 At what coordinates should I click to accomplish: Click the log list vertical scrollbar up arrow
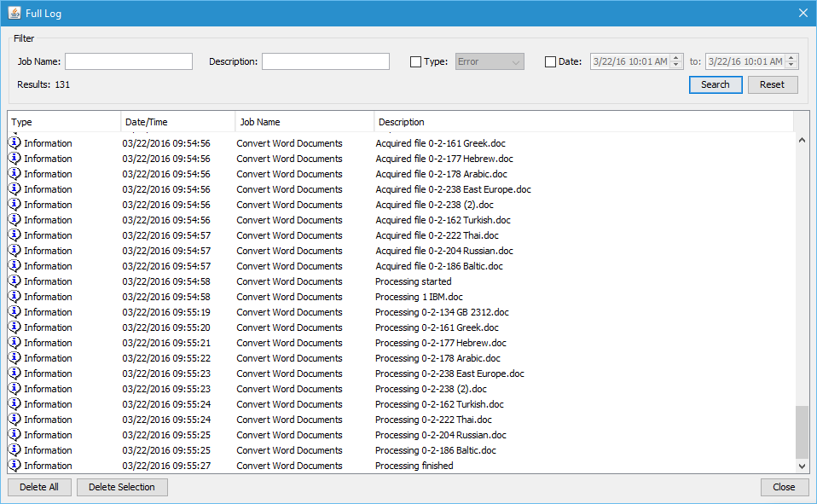pyautogui.click(x=801, y=140)
